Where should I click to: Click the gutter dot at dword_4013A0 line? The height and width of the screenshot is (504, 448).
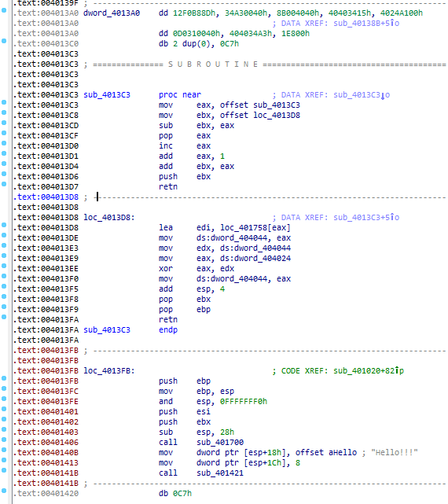pos(4,10)
